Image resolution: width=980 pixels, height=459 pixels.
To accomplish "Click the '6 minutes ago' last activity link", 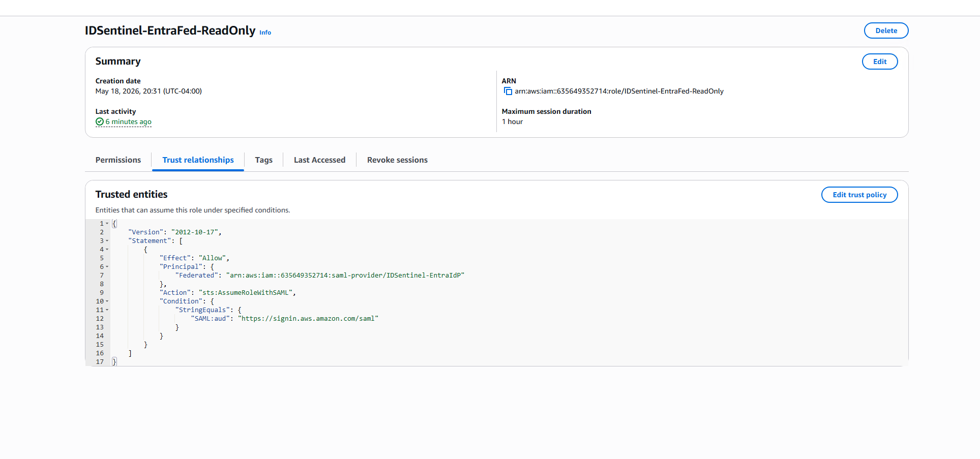I will tap(128, 122).
